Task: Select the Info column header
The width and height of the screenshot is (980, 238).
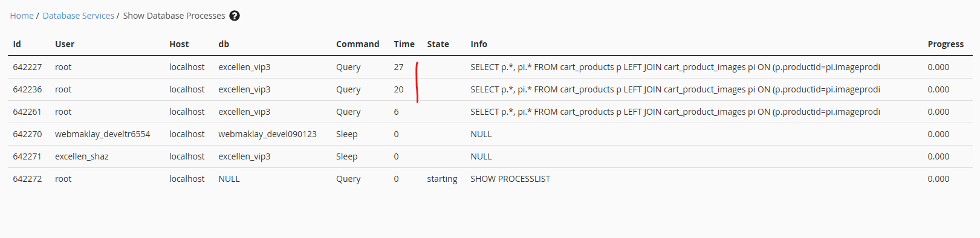Action: (x=479, y=44)
